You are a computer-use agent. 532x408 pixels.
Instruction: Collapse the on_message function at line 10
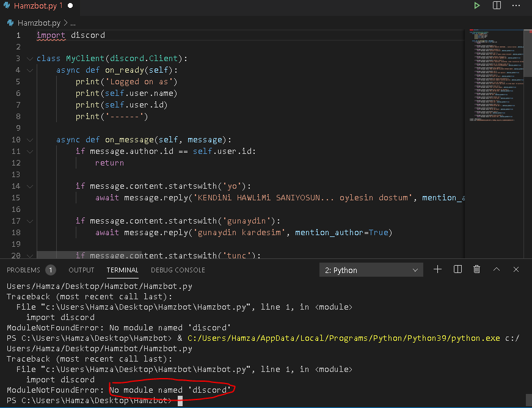coord(29,140)
